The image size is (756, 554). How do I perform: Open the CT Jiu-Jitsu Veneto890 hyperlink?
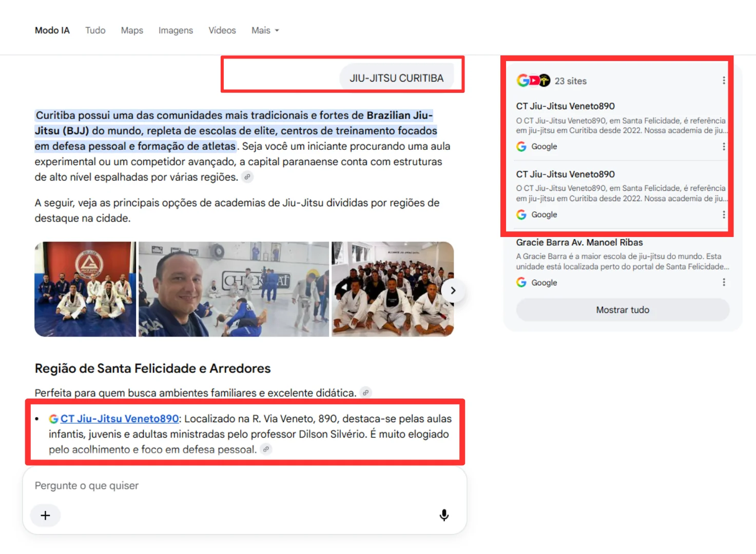[x=120, y=419]
